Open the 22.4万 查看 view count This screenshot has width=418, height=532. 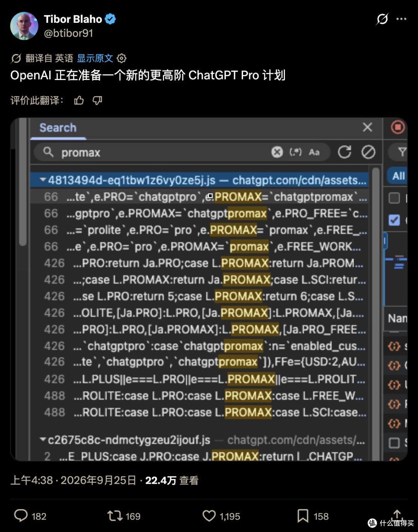click(172, 480)
